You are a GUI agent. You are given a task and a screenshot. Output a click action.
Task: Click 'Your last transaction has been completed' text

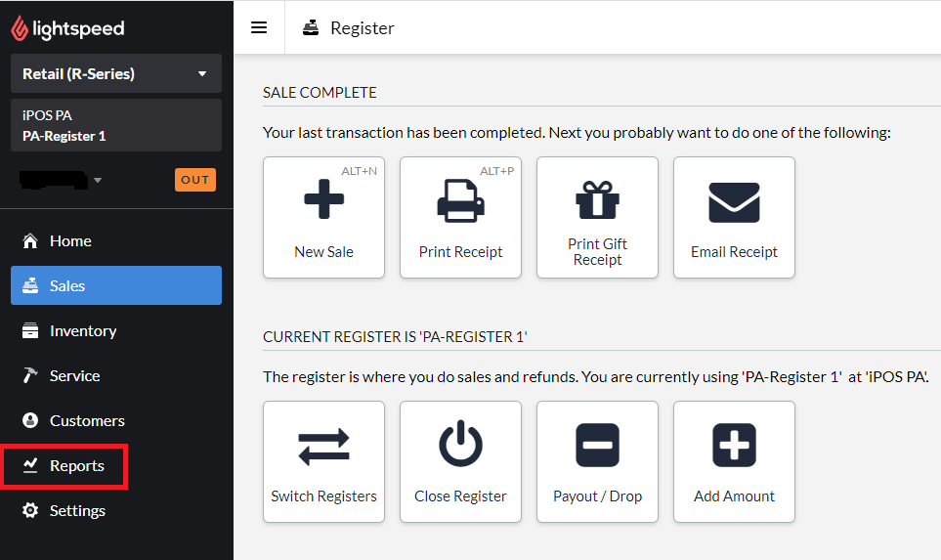tap(404, 133)
